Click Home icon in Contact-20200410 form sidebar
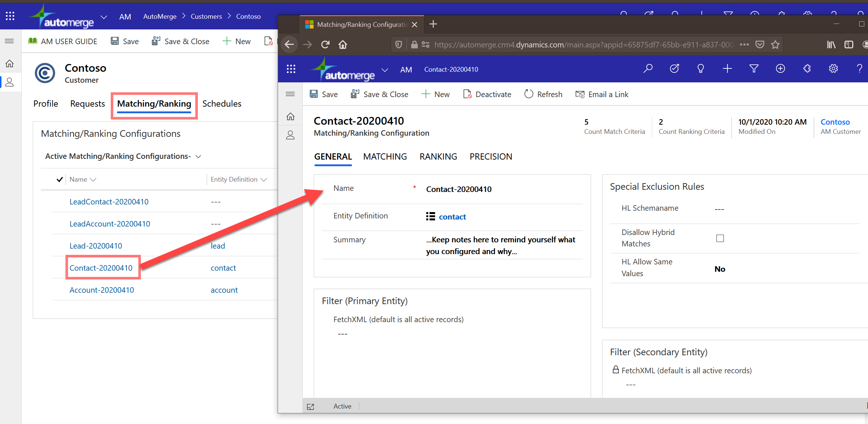Image resolution: width=868 pixels, height=424 pixels. 291,117
